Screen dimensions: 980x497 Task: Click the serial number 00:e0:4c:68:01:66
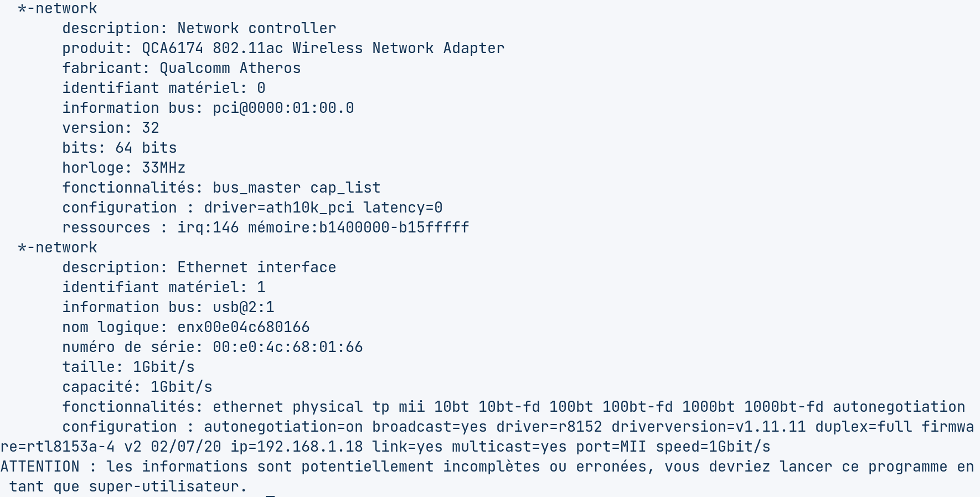coord(288,347)
